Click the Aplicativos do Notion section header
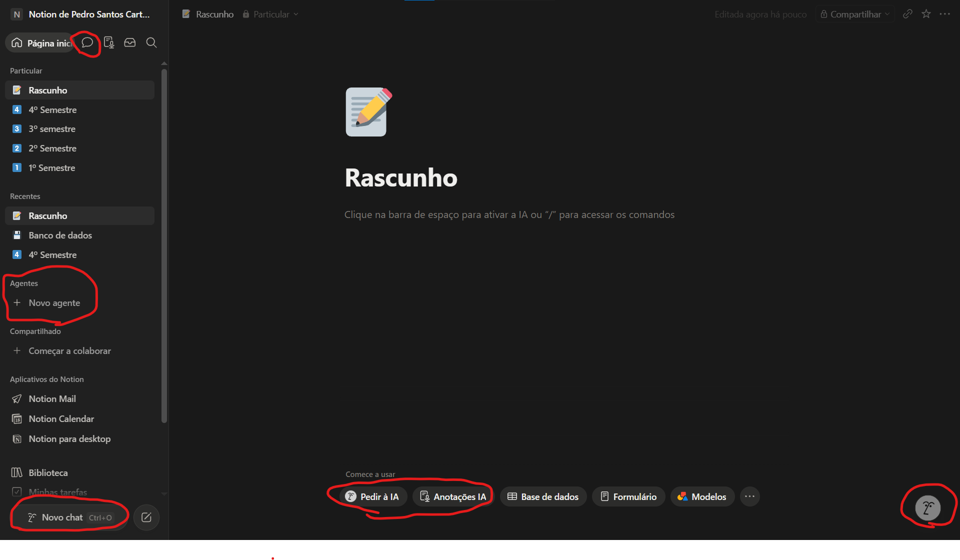Screen dimensions: 960x560 point(47,379)
